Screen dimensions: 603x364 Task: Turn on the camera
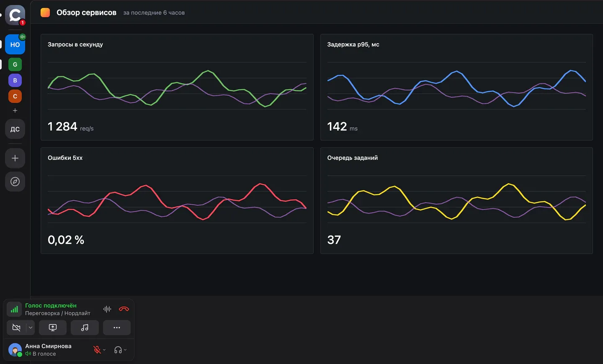pyautogui.click(x=16, y=328)
